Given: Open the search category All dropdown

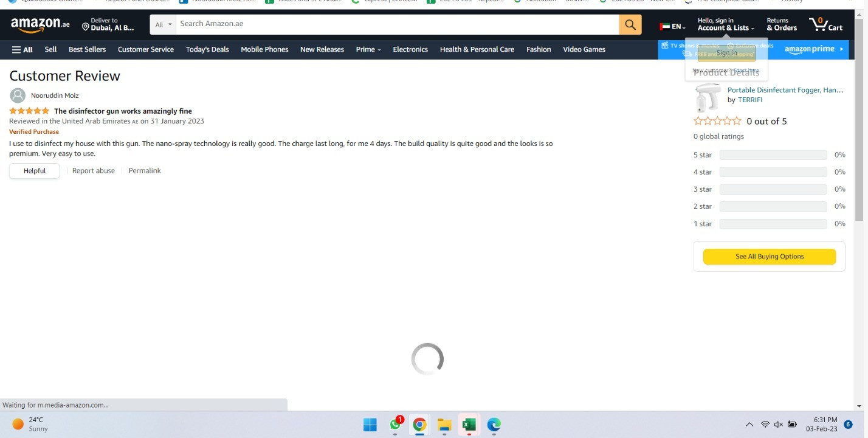Looking at the screenshot, I should click(163, 24).
